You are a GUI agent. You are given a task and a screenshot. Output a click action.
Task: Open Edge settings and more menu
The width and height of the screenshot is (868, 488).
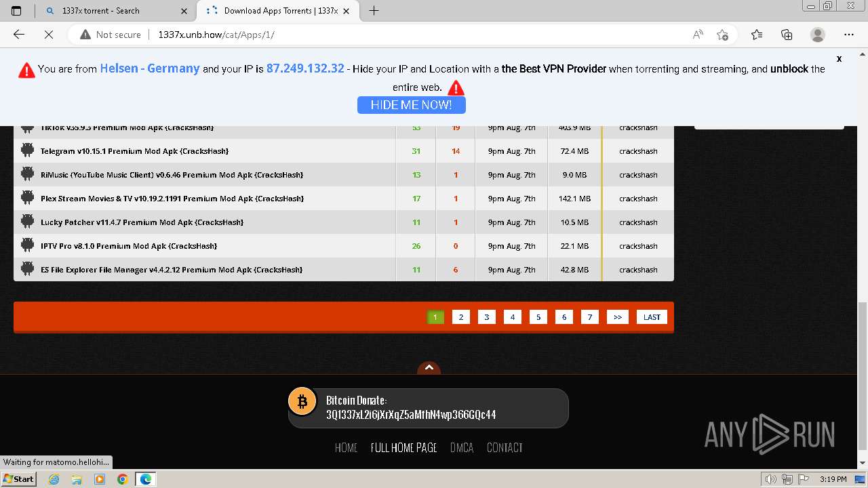tap(849, 35)
